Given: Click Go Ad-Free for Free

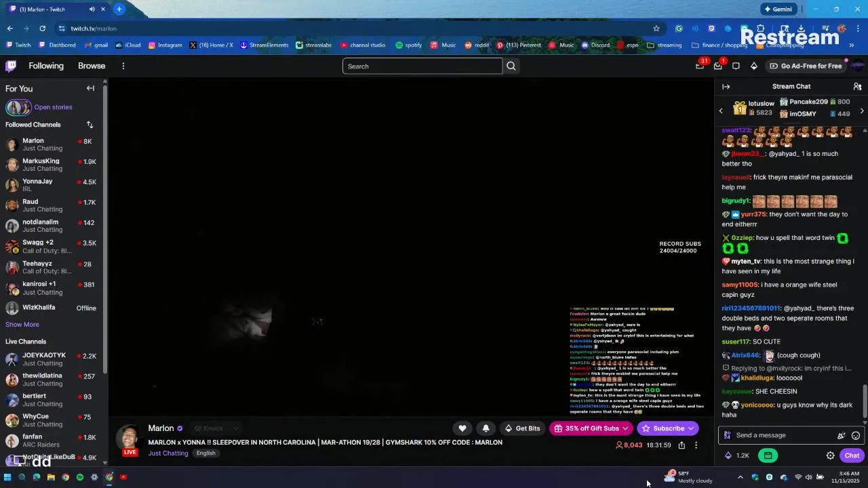Looking at the screenshot, I should [x=806, y=66].
